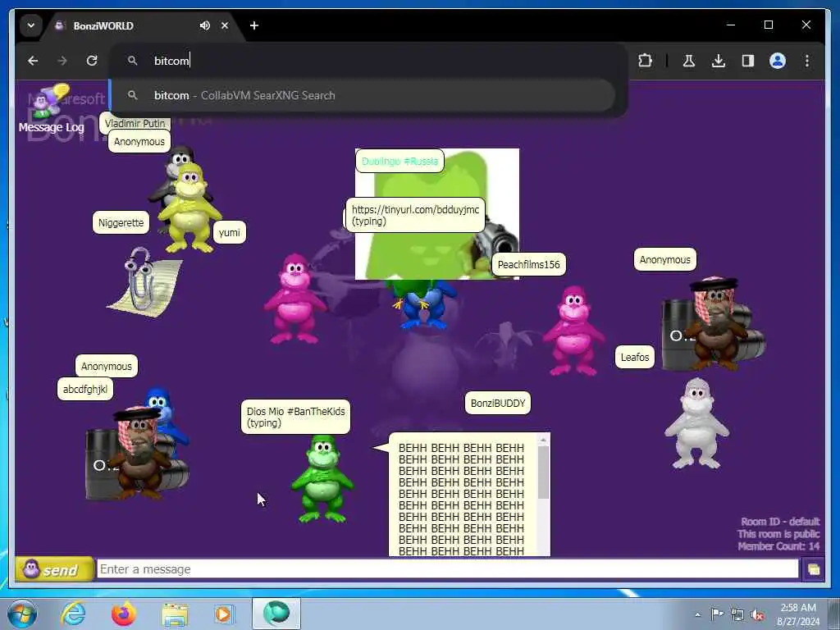Open Windows Media Player from the taskbar

click(x=224, y=614)
